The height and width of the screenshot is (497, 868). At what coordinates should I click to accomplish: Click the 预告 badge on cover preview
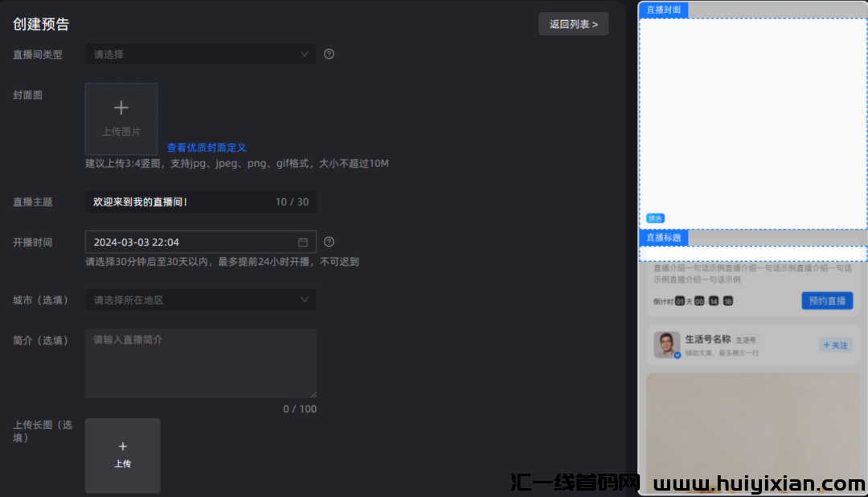coord(656,218)
